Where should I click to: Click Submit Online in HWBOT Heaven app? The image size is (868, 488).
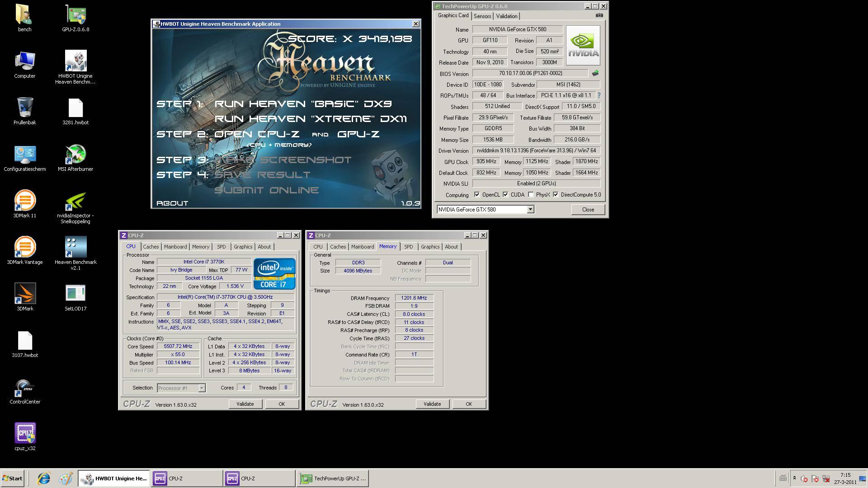(x=266, y=190)
